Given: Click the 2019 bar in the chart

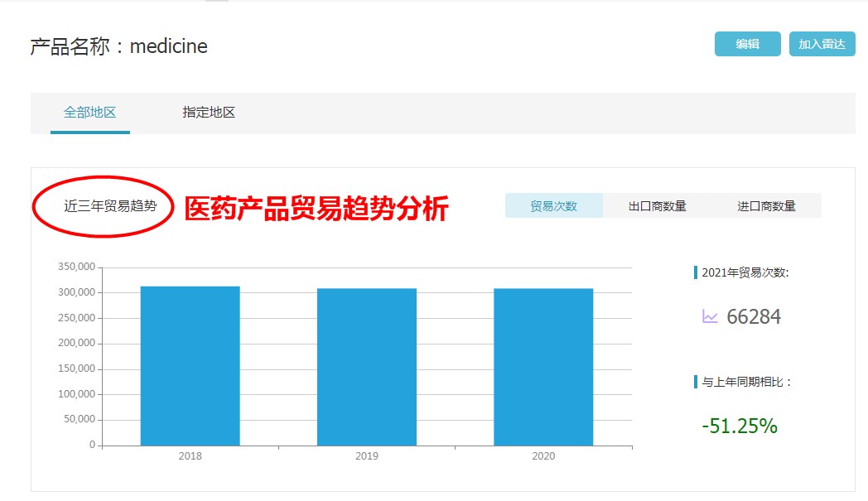Looking at the screenshot, I should (x=366, y=367).
